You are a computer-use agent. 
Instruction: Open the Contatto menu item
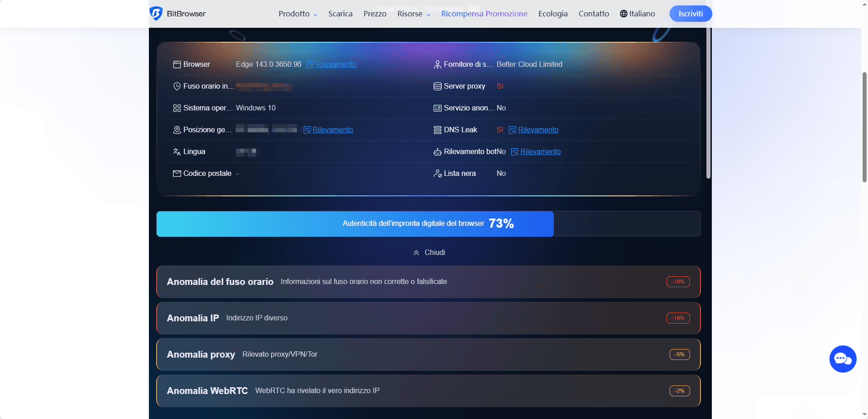click(593, 14)
